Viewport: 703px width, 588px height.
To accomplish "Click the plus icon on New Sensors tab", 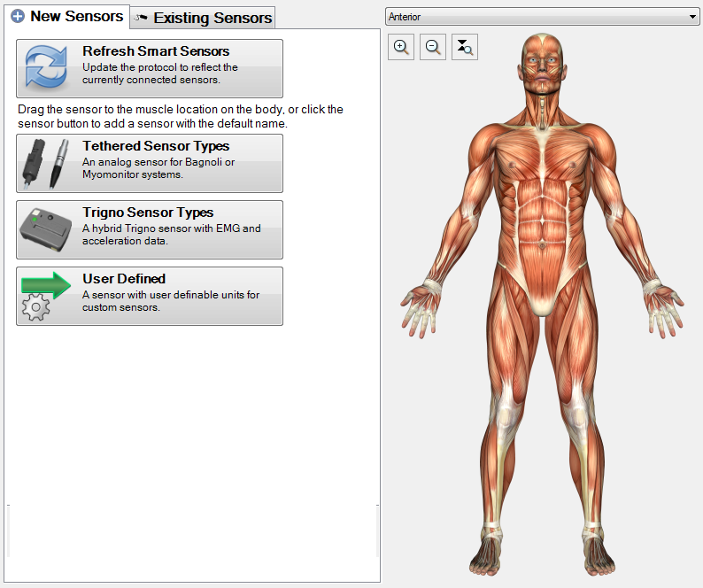I will pyautogui.click(x=18, y=17).
